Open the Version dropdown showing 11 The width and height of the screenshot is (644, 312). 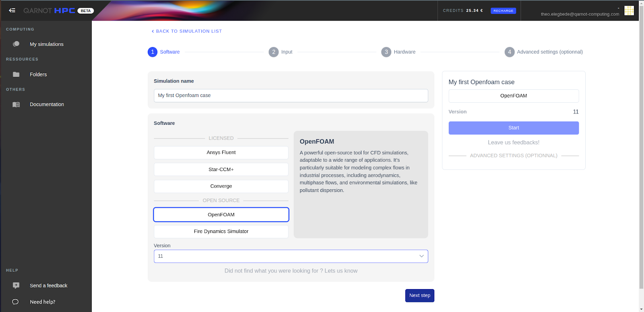coord(291,256)
